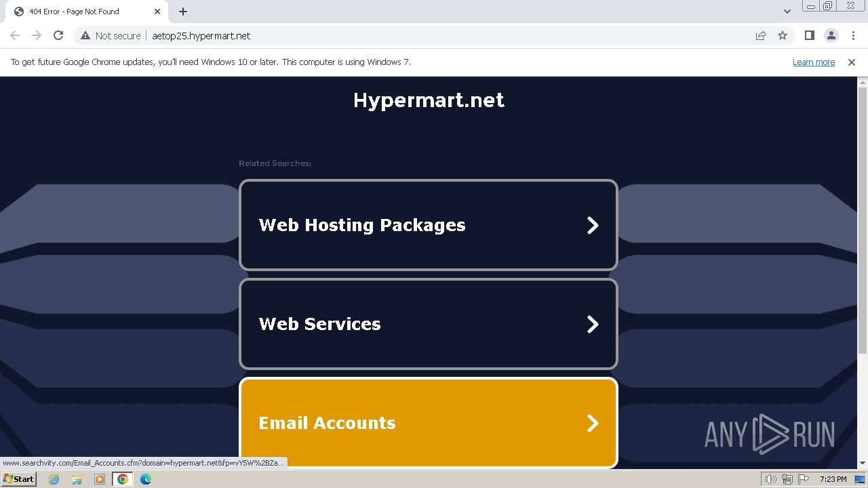The image size is (868, 488).
Task: Open the Windows Start menu
Action: tap(18, 479)
